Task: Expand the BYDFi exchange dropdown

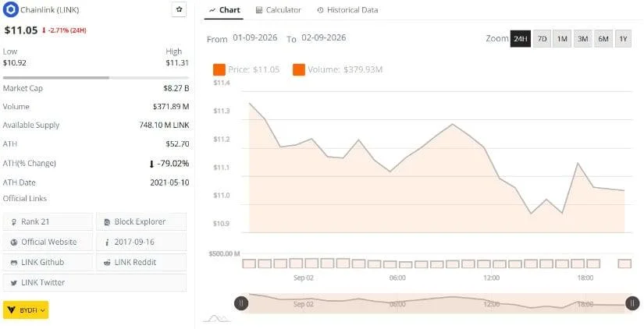Action: point(26,310)
